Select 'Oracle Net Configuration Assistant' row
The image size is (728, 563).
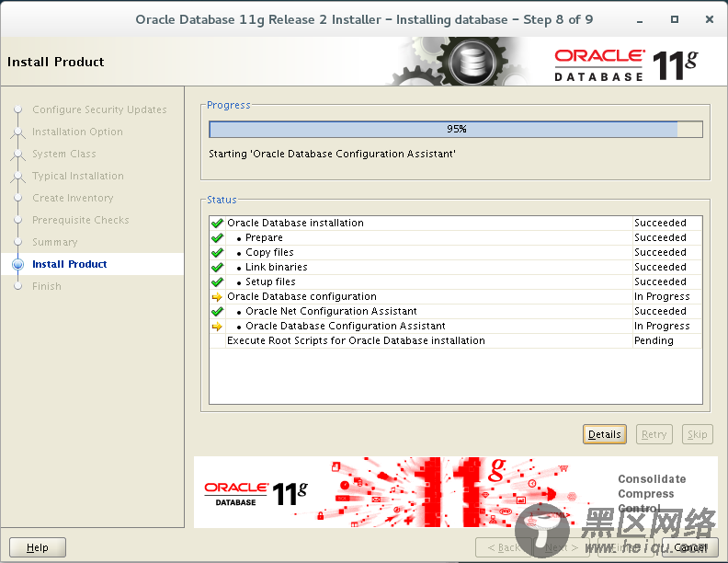click(456, 311)
